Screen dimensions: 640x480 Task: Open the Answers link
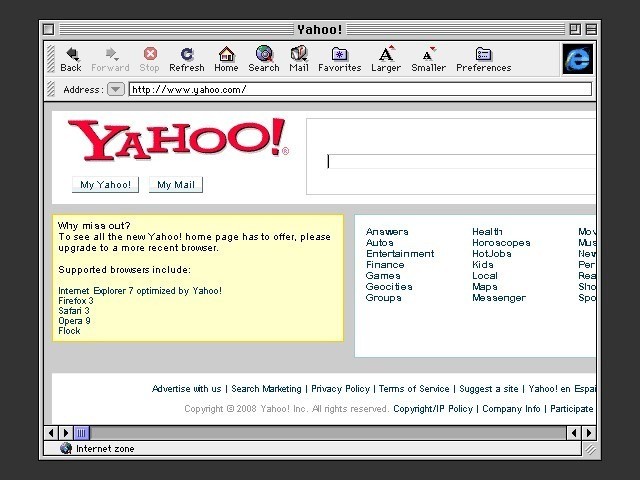[387, 231]
